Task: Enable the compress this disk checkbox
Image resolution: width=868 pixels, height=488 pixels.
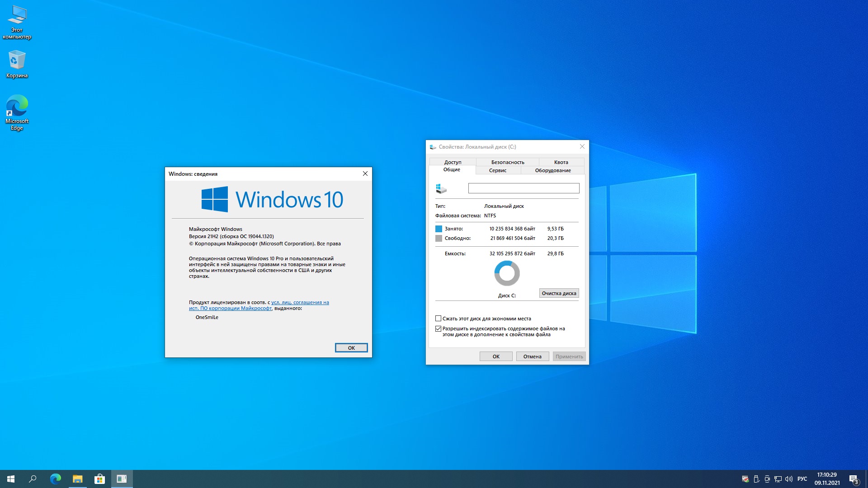Action: (438, 319)
